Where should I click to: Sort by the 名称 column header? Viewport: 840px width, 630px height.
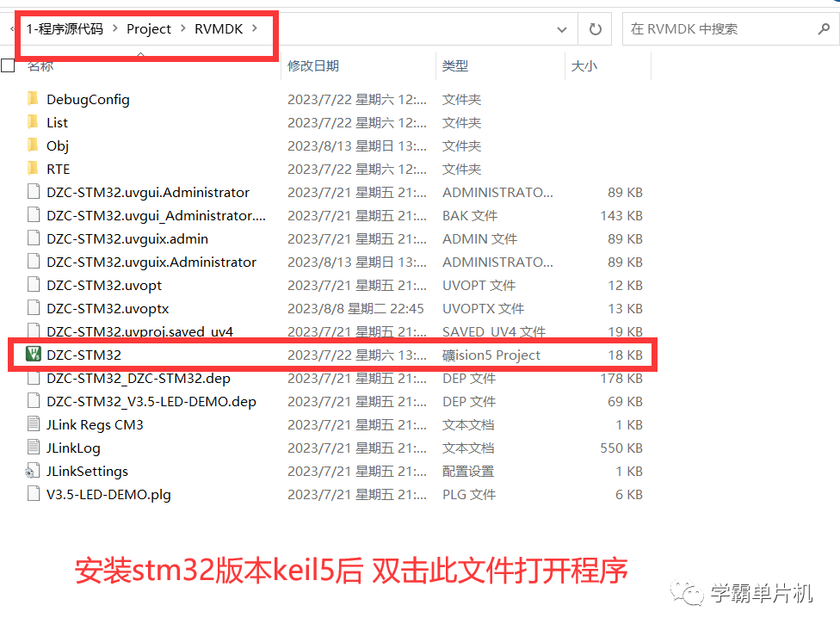tap(40, 66)
